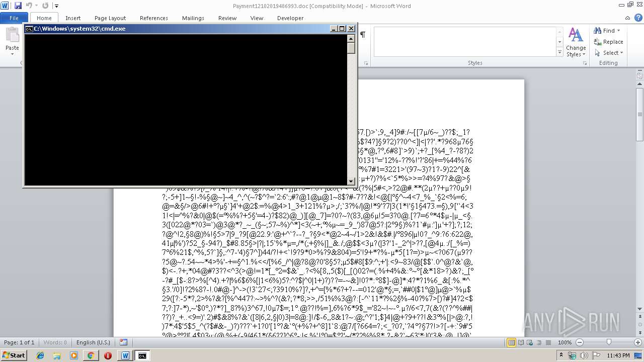Screen dimensions: 644x362
Task: Click the down arrow of cmd.exe scrollbar
Action: click(x=351, y=182)
